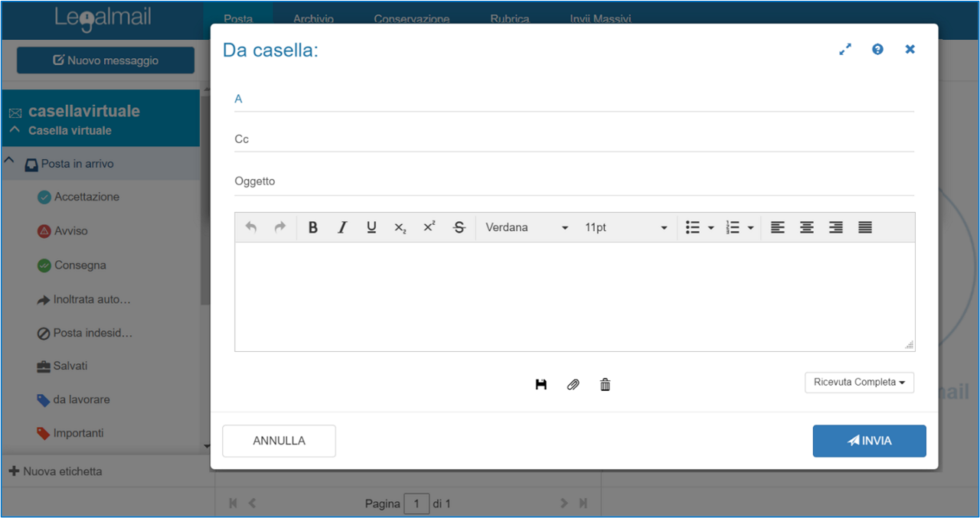Click the ANNULLA button
980x518 pixels.
click(279, 441)
